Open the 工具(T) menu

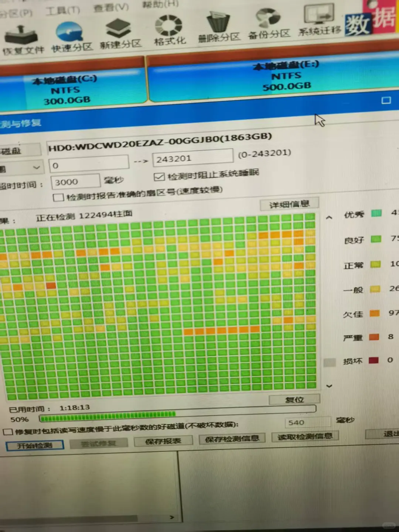pos(62,10)
